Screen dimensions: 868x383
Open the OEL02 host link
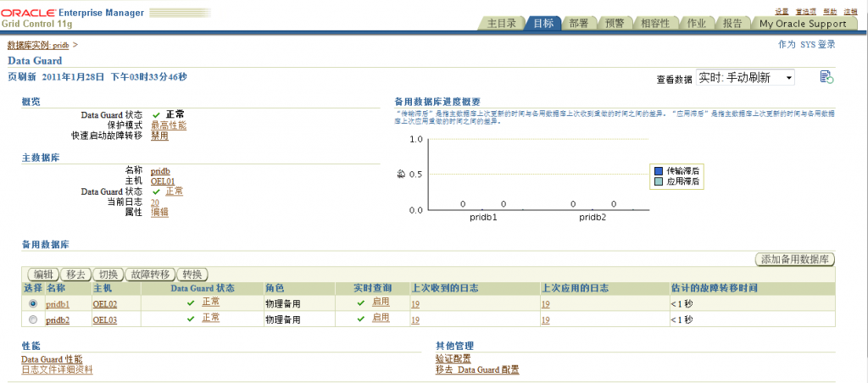(104, 304)
